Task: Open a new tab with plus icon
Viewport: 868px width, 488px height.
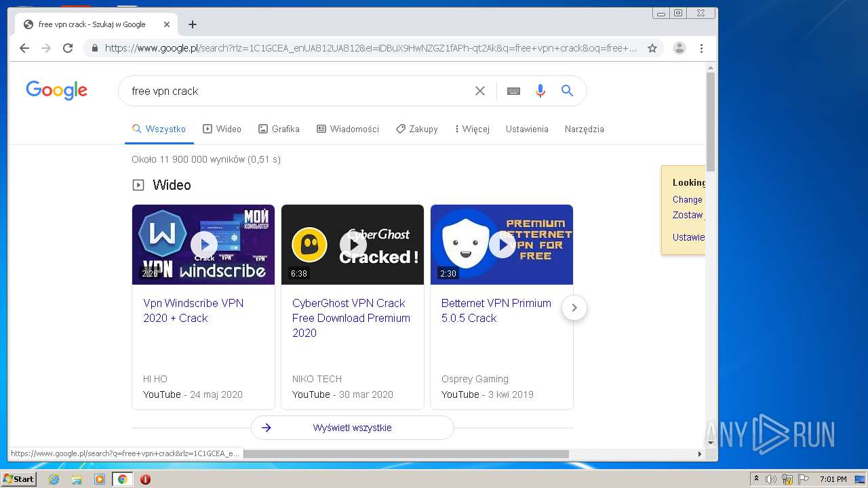Action: click(x=193, y=24)
